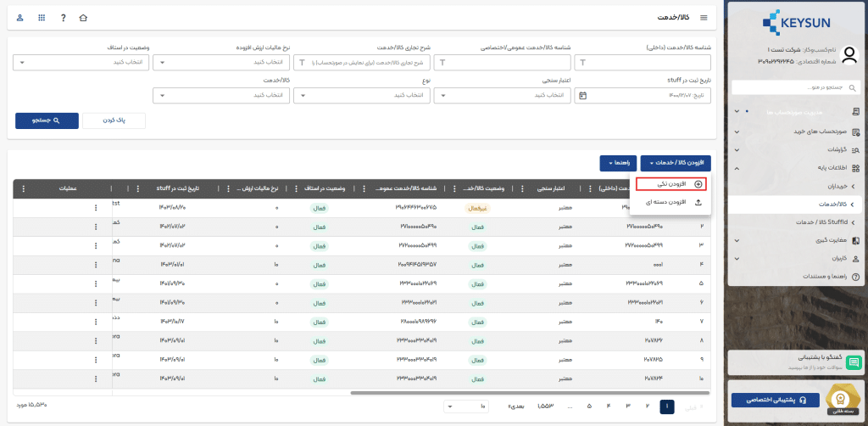Click the sidebar menu search field
The image size is (868, 426).
point(795,87)
